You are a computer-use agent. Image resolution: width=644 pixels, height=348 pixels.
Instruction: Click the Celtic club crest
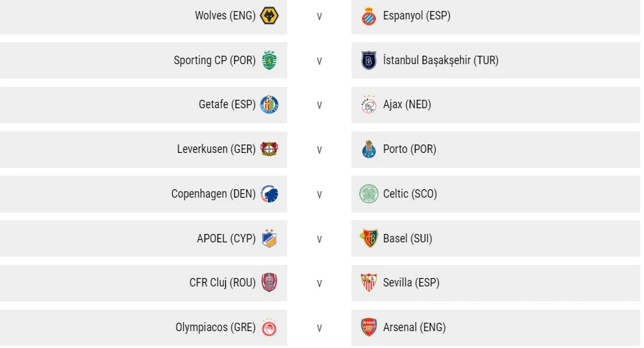(369, 194)
